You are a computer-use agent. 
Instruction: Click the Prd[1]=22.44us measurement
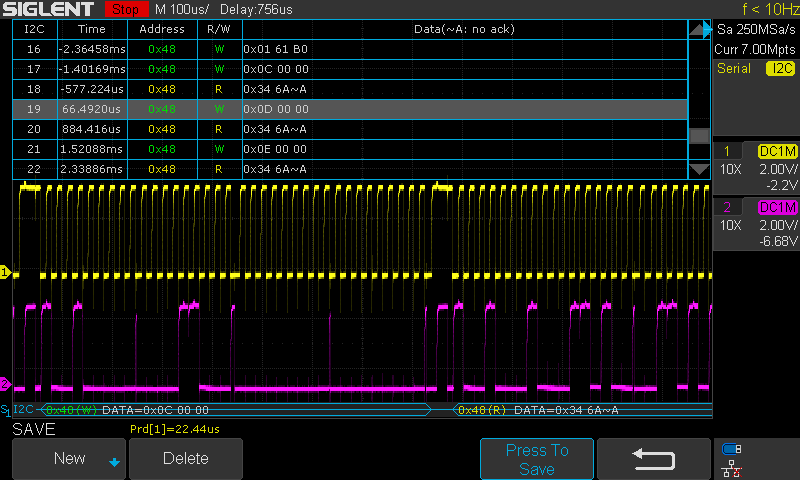click(175, 430)
